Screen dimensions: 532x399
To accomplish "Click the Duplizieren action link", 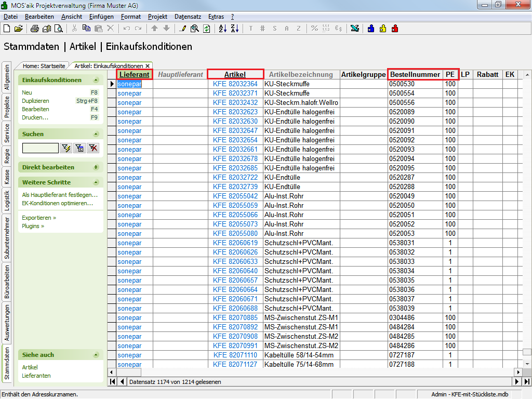I will tap(35, 101).
